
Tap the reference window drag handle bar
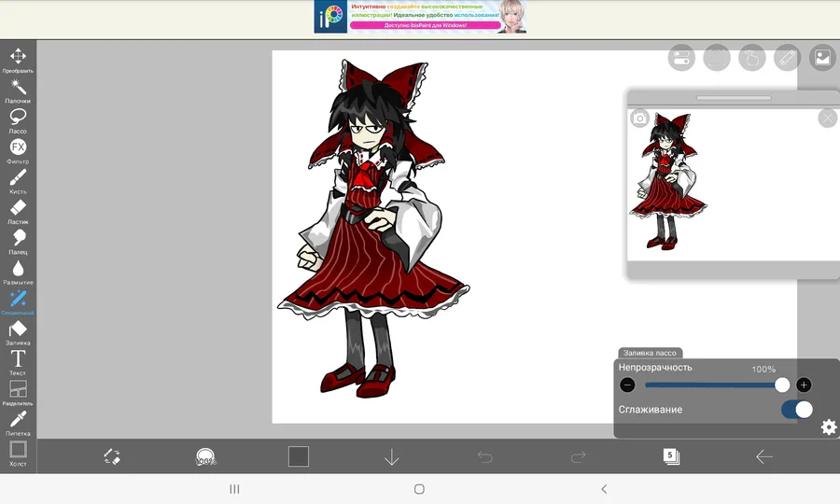tap(734, 97)
